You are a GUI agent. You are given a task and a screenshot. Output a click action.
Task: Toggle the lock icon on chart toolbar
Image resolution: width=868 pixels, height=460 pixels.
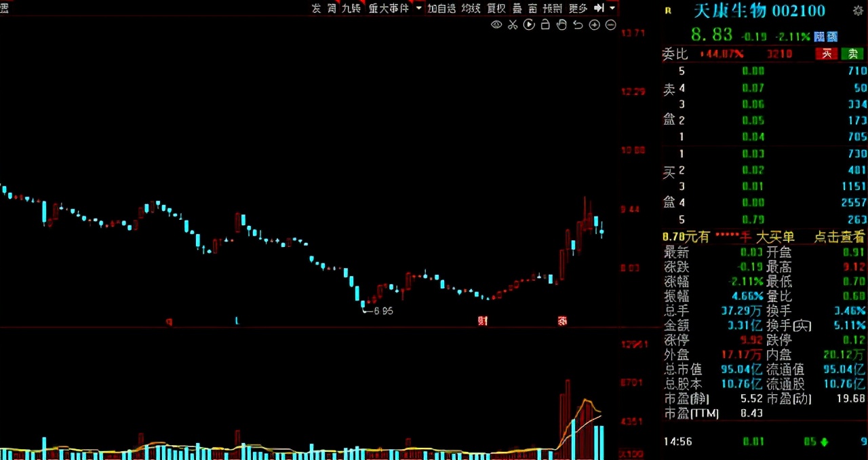click(545, 25)
